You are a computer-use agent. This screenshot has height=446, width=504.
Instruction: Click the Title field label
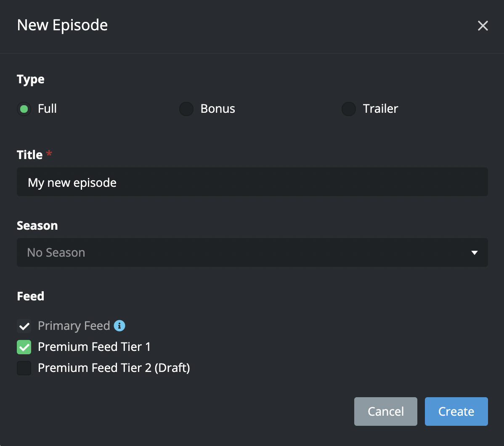(x=30, y=155)
